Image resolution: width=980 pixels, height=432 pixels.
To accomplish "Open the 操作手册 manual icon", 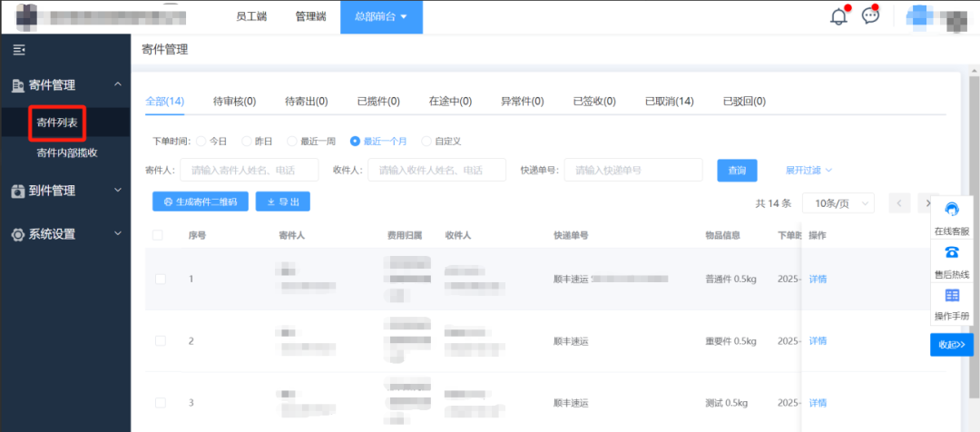I will coord(952,295).
